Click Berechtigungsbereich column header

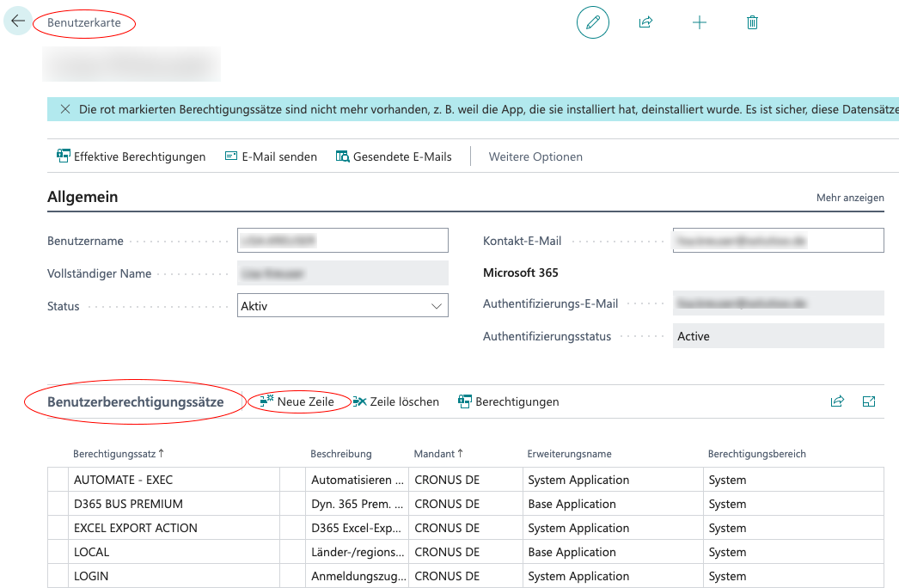[x=757, y=454]
